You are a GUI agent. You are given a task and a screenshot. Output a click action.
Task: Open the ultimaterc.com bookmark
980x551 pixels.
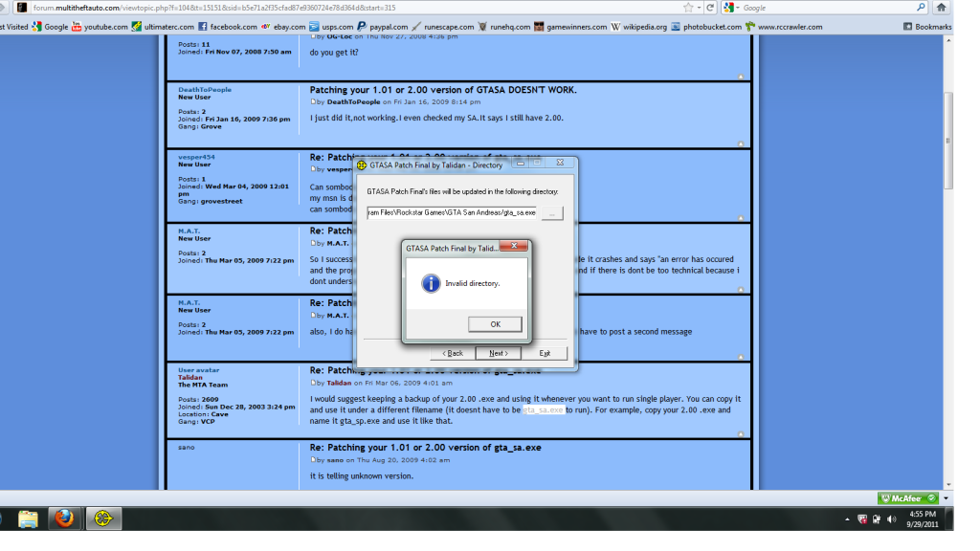163,27
